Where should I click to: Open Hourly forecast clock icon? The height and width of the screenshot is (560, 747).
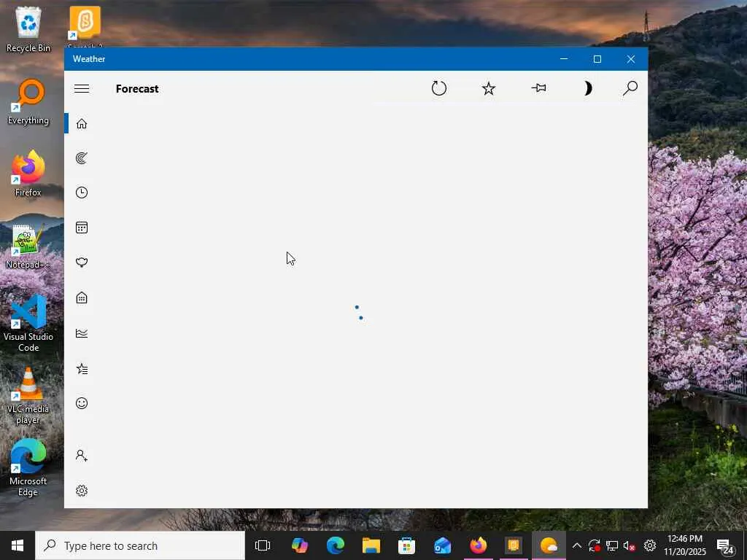82,192
